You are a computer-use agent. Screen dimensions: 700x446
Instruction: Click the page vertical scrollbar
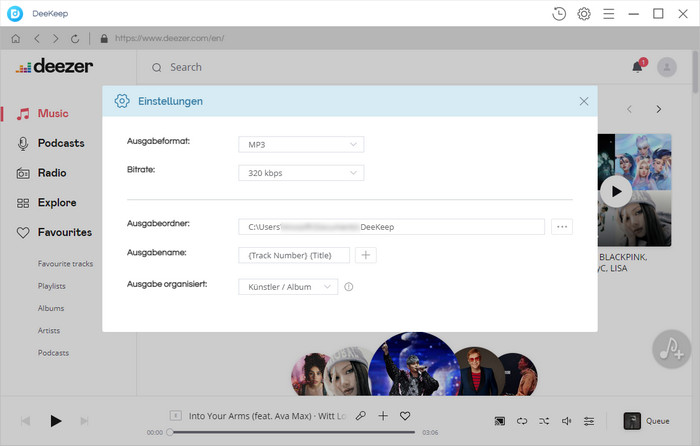pos(696,71)
